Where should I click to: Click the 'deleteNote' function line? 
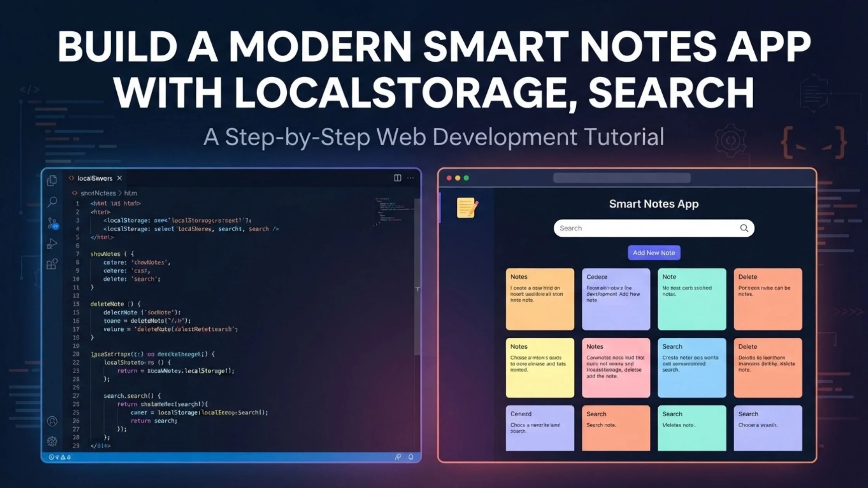point(115,304)
